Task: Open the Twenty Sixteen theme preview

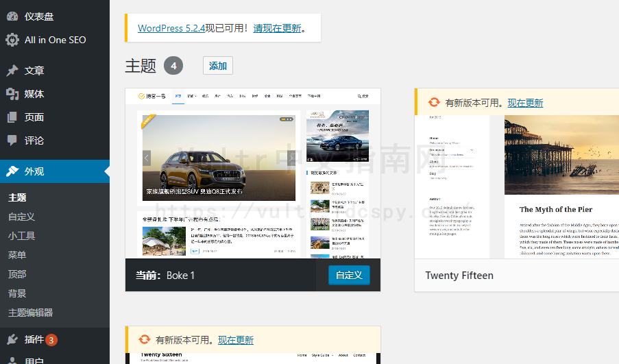Action: pos(253,359)
